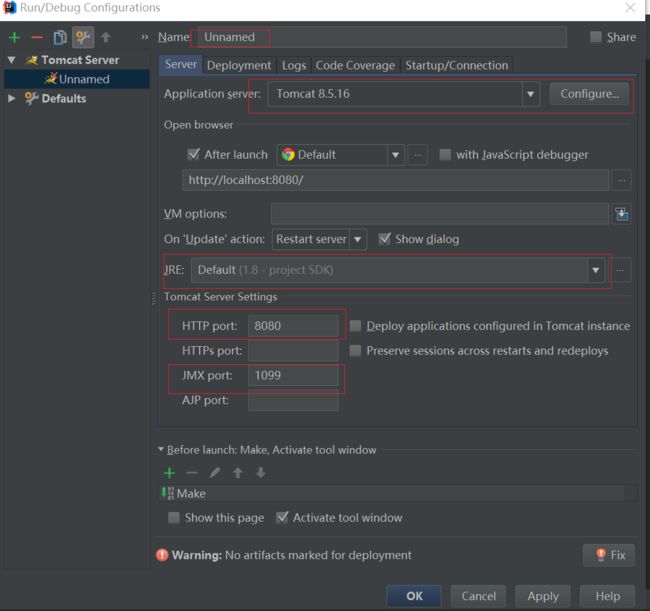Add before launch task plus icon
Viewport: 650px width, 611px height.
coord(170,473)
